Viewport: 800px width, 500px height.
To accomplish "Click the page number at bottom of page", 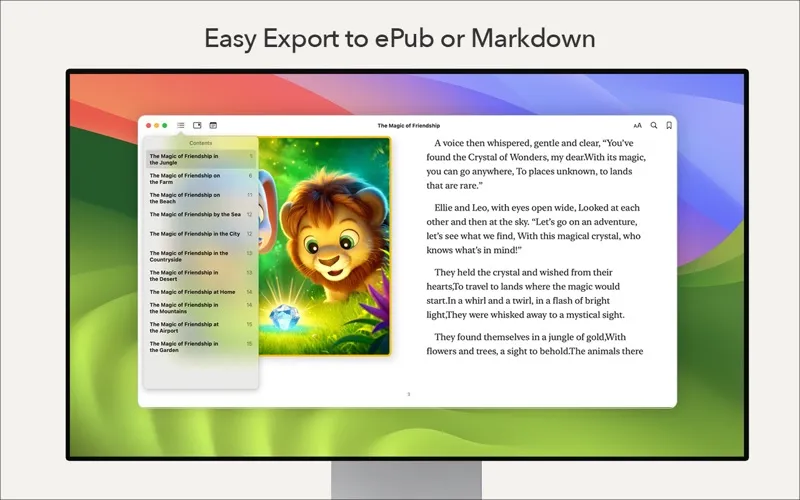I will (409, 394).
